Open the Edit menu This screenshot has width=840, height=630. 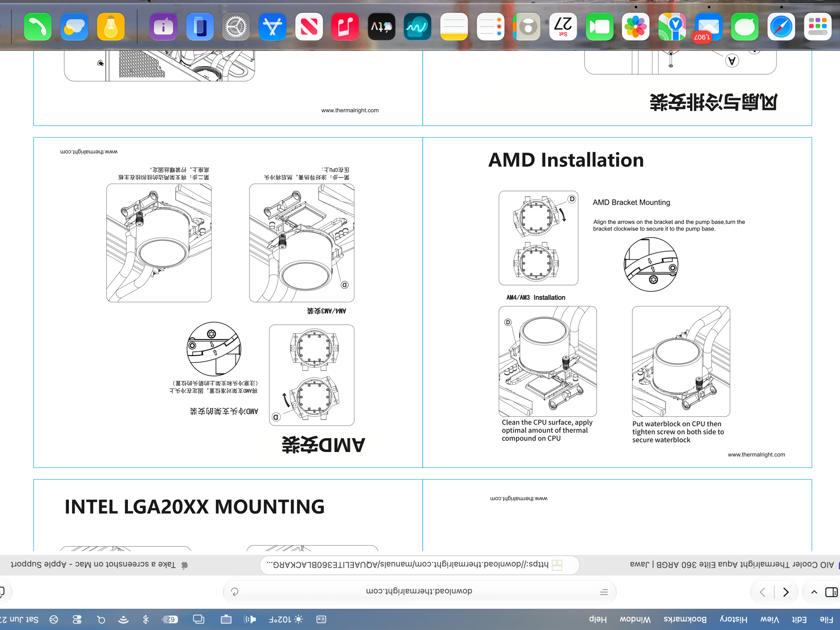(799, 619)
